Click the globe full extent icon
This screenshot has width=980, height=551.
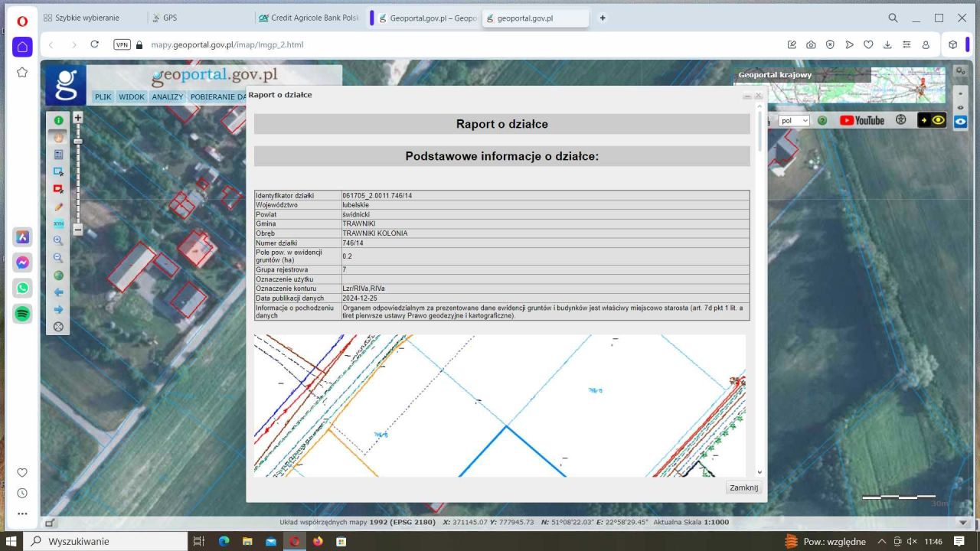(x=58, y=275)
